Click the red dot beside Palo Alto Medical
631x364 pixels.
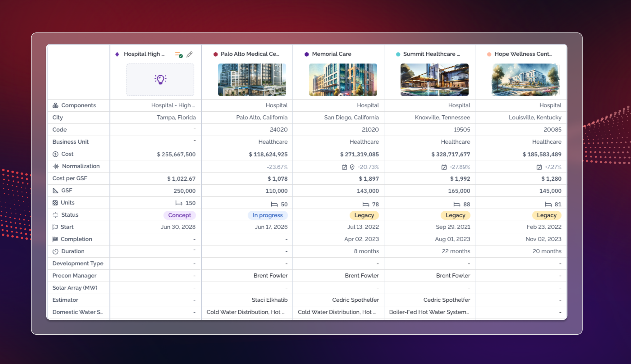[215, 54]
